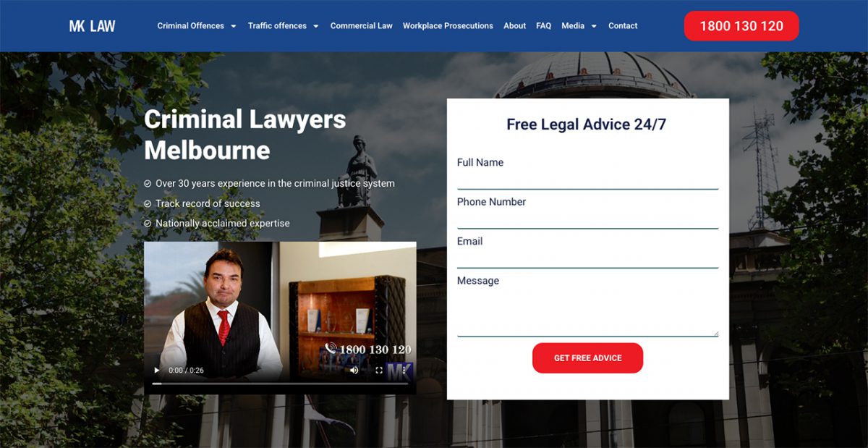Call the 1800 130 120 red button
The image size is (868, 448).
pyautogui.click(x=741, y=26)
